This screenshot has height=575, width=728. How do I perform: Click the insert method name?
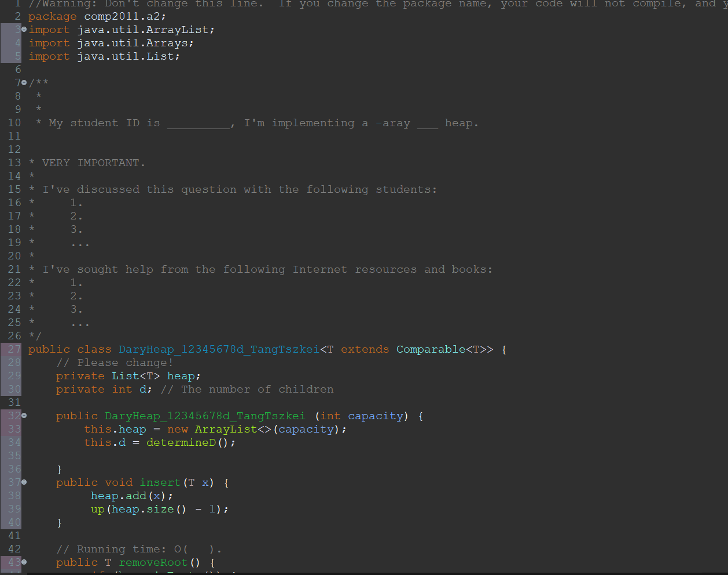[x=160, y=482]
